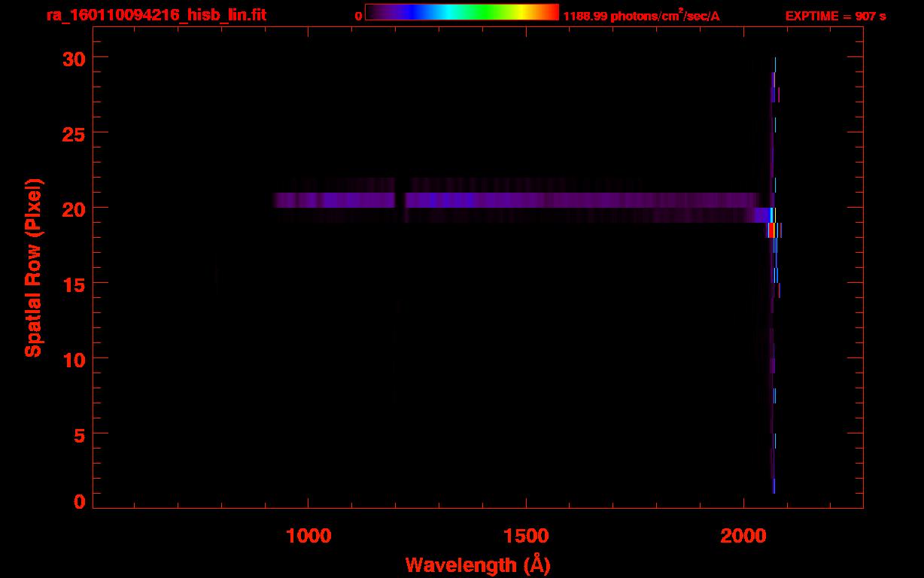Click the Spatial Row (Pixel) axis title
The height and width of the screenshot is (578, 924).
pyautogui.click(x=33, y=267)
